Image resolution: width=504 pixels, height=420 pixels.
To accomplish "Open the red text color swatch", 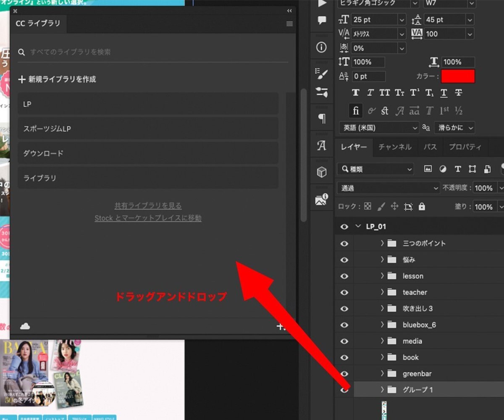I will (x=458, y=76).
